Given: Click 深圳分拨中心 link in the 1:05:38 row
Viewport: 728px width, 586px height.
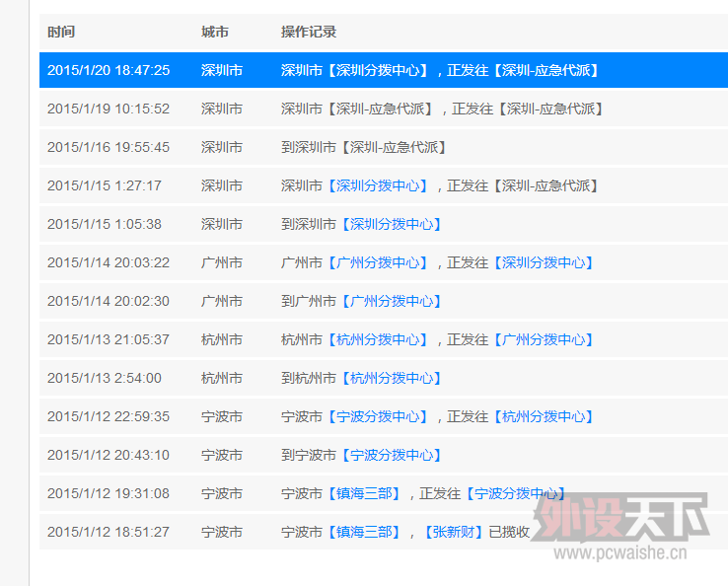Looking at the screenshot, I should [x=392, y=224].
